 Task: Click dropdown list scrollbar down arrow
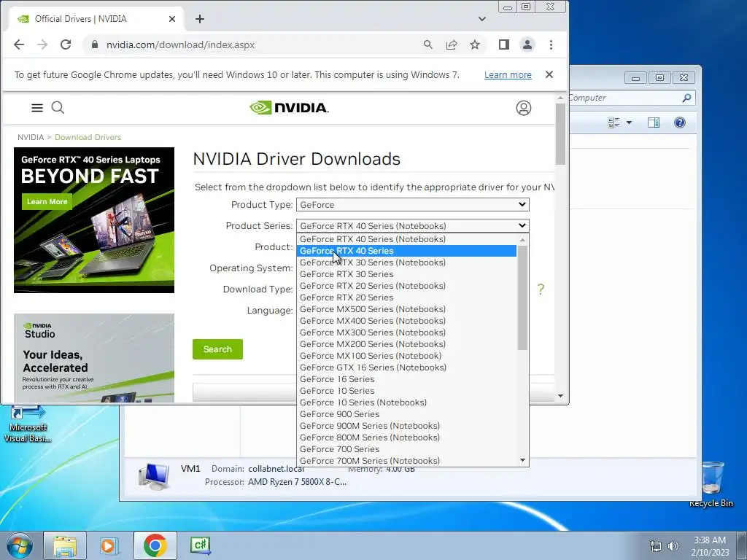tap(522, 461)
